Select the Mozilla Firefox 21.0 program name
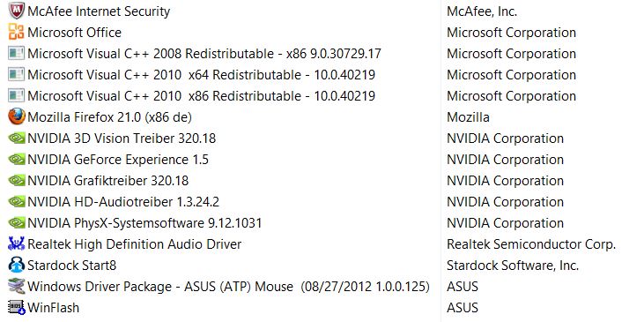This screenshot has height=322, width=644. 109,117
